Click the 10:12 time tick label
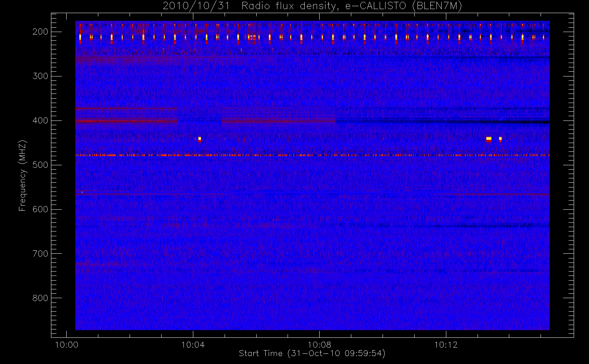This screenshot has width=589, height=364. 446,345
